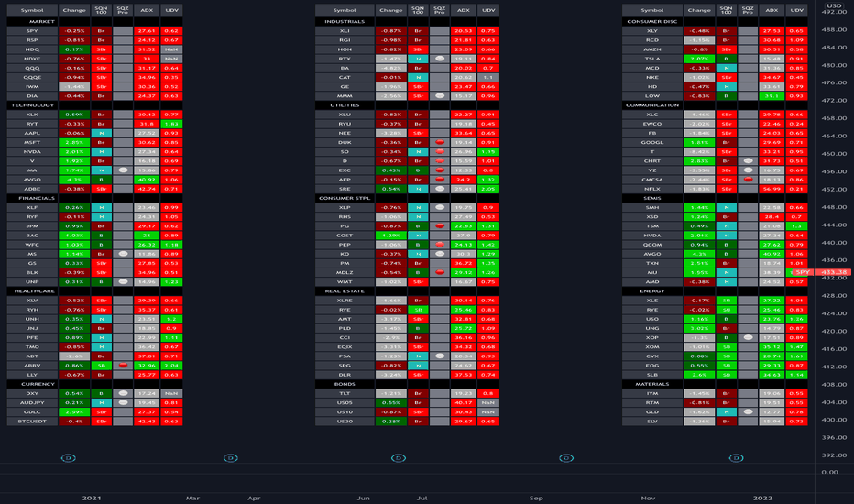Click the white squeeze dot in XLP row
The width and height of the screenshot is (854, 504).
point(440,207)
